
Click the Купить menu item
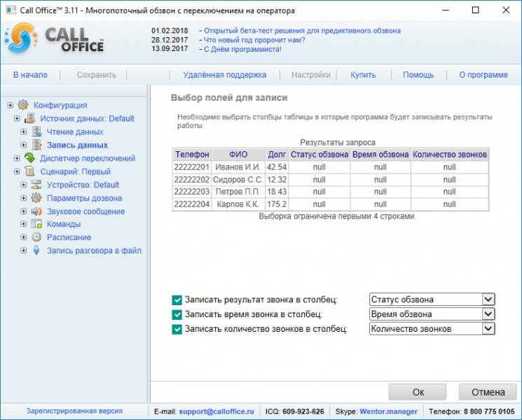363,75
